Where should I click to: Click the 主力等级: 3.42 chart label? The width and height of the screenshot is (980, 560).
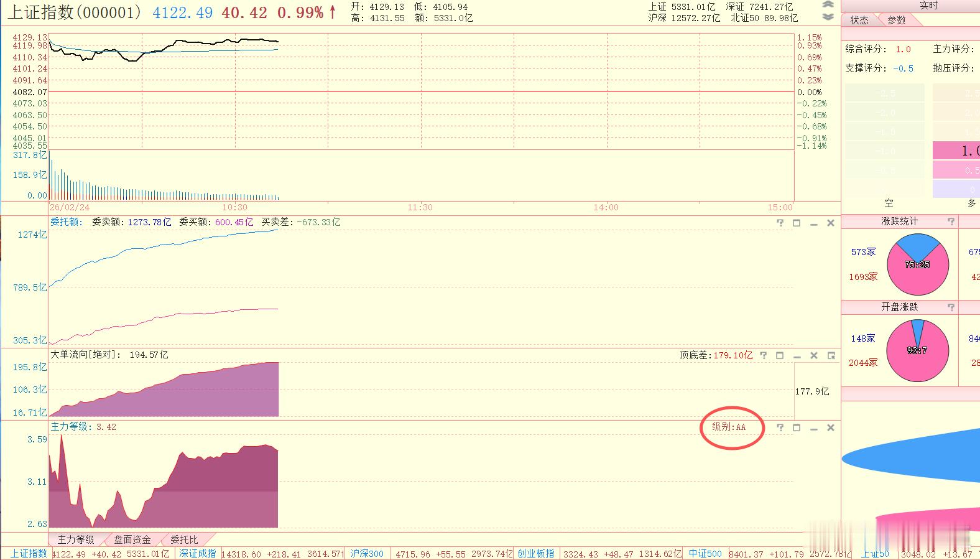click(x=83, y=427)
